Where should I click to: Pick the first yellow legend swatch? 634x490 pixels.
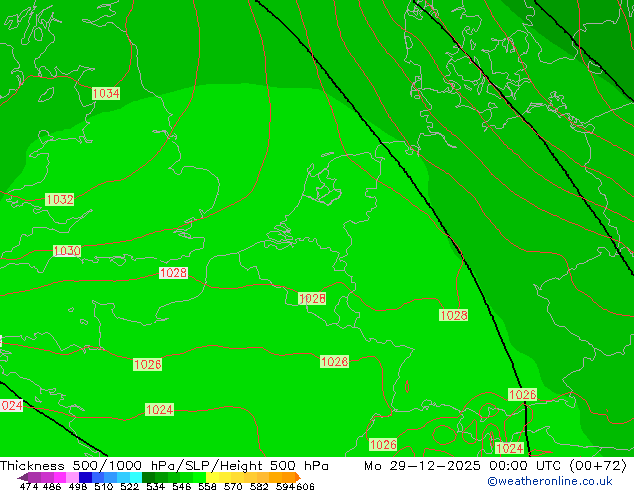tap(212, 477)
